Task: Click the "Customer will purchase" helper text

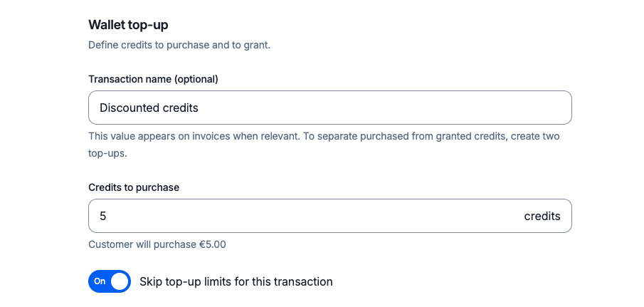Action: [142, 244]
